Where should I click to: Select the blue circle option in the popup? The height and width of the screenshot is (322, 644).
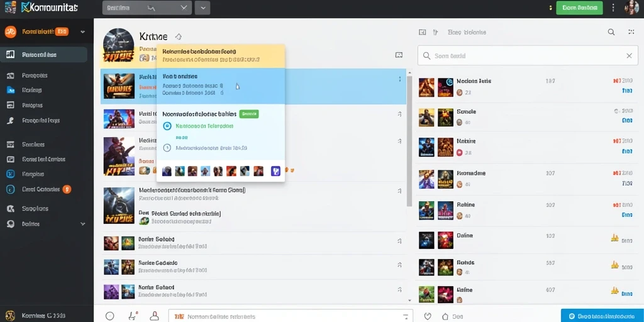click(x=167, y=126)
